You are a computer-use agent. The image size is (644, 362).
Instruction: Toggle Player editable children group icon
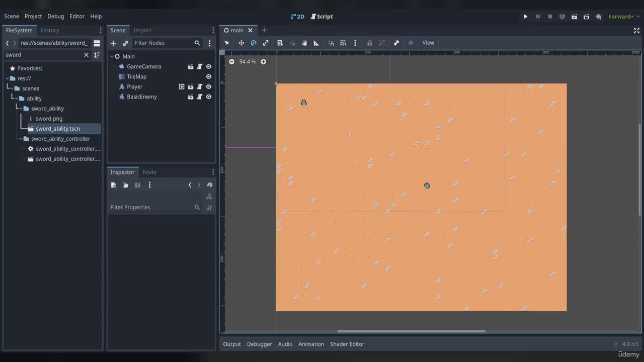tap(182, 86)
